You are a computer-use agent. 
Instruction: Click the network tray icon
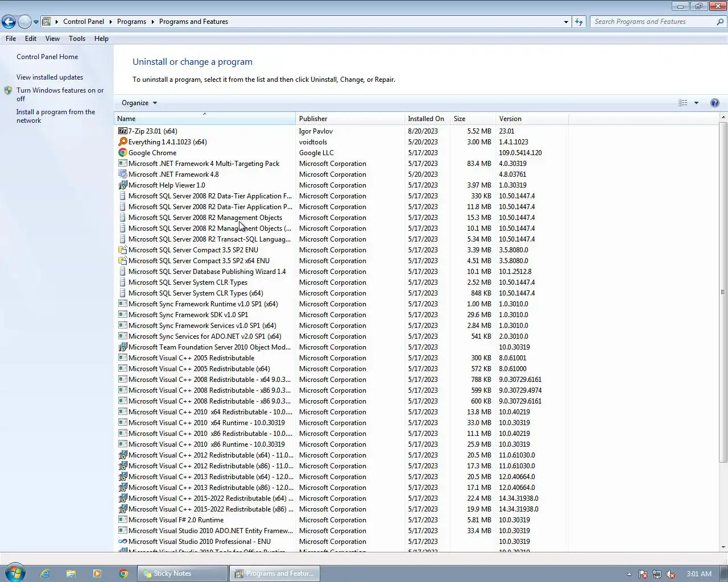tap(657, 574)
